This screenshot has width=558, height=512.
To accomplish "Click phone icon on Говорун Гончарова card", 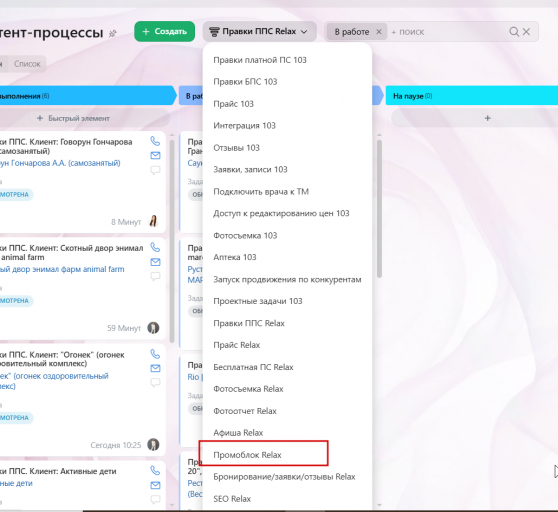I will 155,141.
